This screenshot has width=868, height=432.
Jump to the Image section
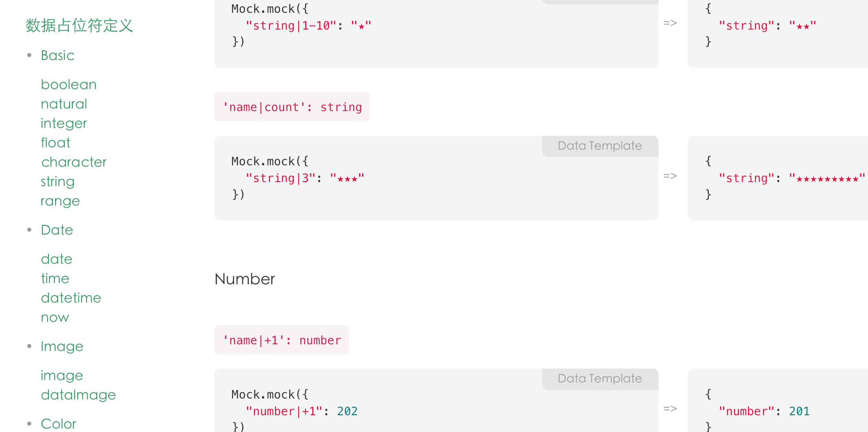[x=62, y=346]
